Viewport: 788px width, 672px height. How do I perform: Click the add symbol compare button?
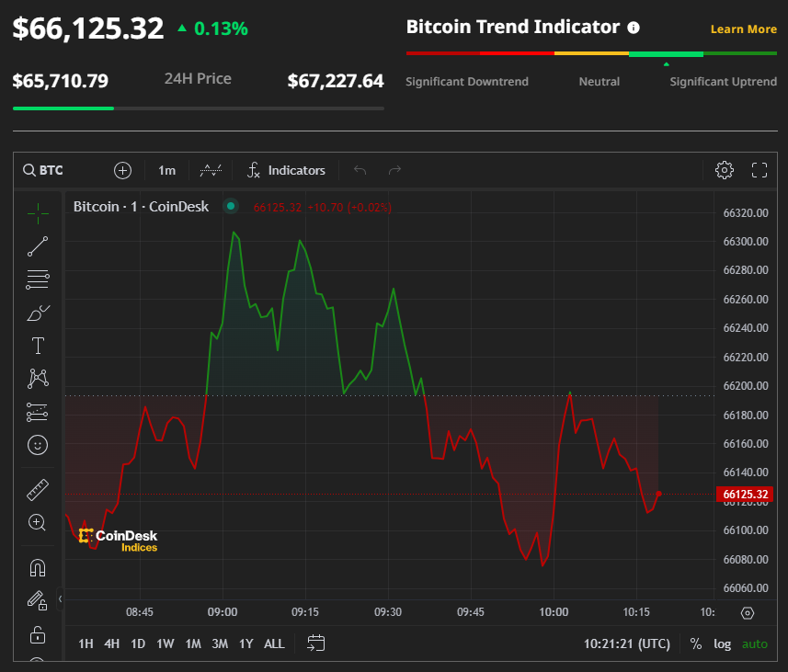click(x=123, y=170)
